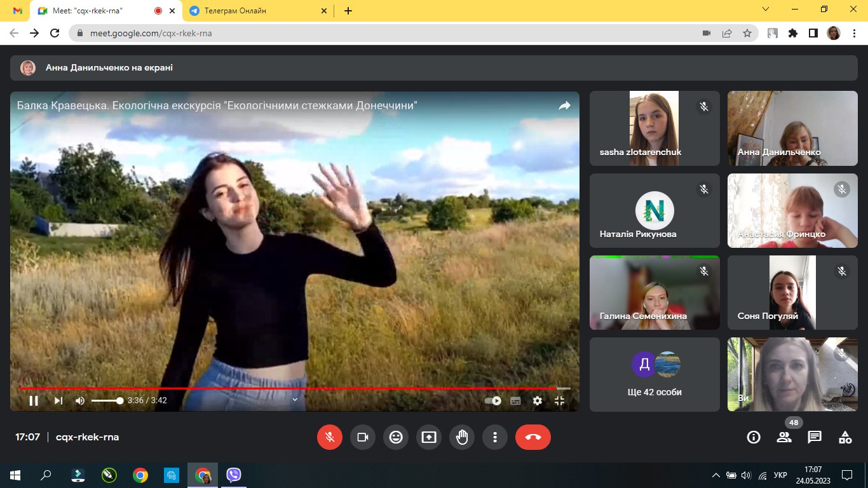Seek on the red video progress bar
868x488 pixels.
pos(295,388)
